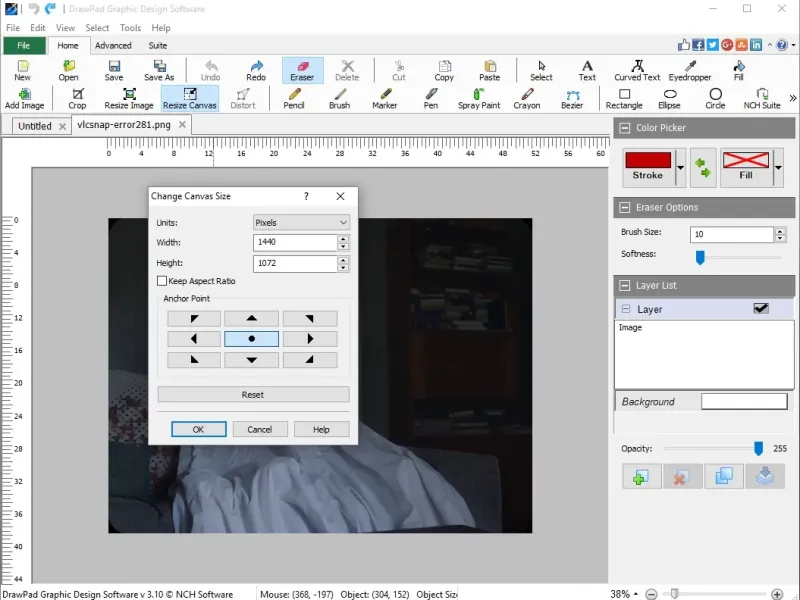Select the Pencil tool
This screenshot has width=800, height=600.
tap(294, 98)
